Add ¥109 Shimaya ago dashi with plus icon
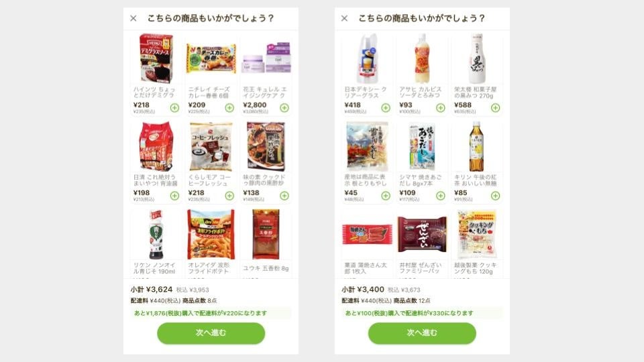 (441, 196)
